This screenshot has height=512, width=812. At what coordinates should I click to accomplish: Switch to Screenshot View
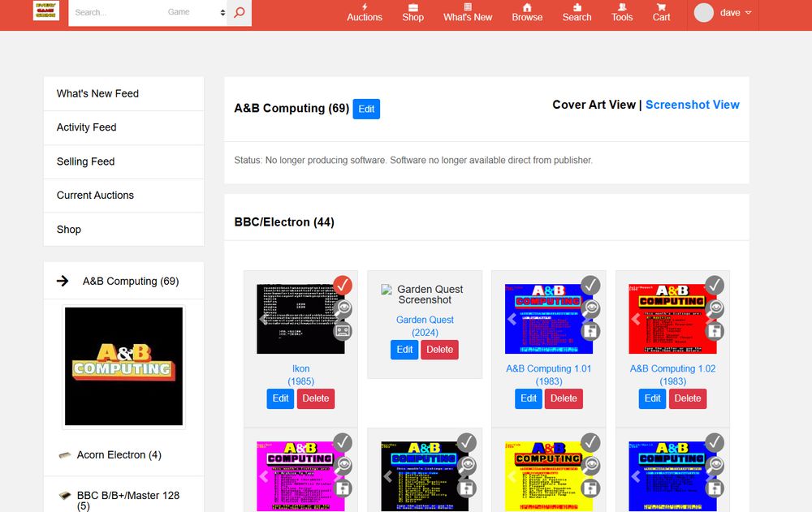pos(693,105)
